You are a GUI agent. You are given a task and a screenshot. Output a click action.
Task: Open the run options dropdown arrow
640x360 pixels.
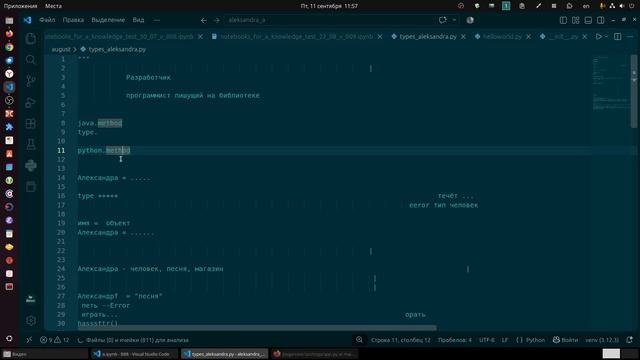(606, 37)
